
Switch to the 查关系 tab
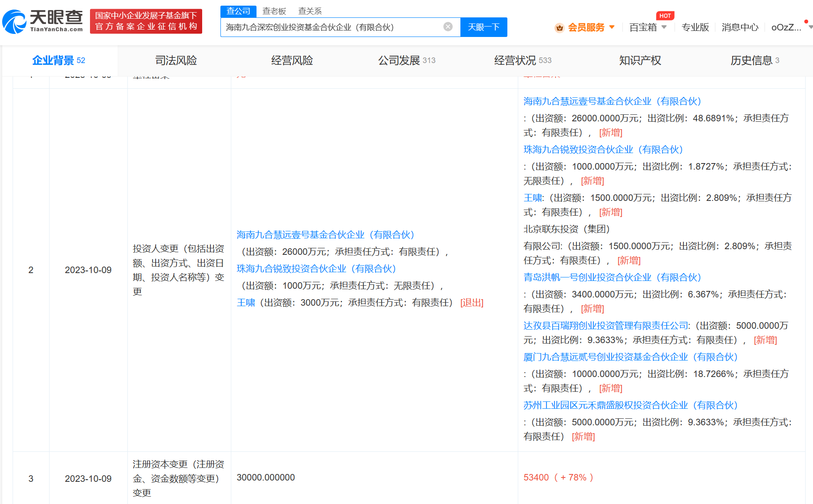coord(310,11)
